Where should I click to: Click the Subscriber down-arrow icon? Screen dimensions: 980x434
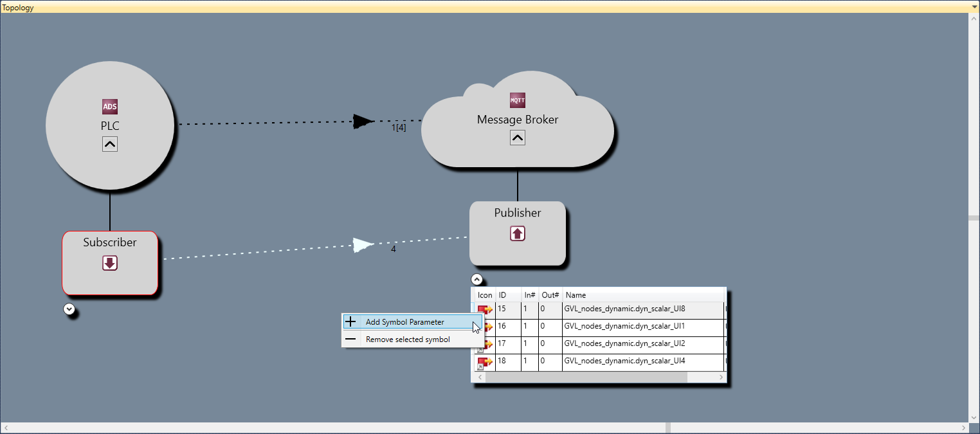[x=110, y=263]
